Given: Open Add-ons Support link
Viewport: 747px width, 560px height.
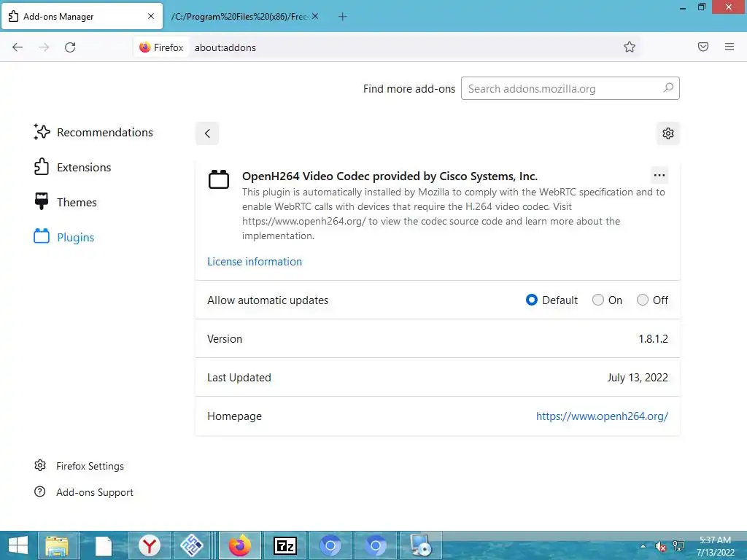Looking at the screenshot, I should 84,492.
